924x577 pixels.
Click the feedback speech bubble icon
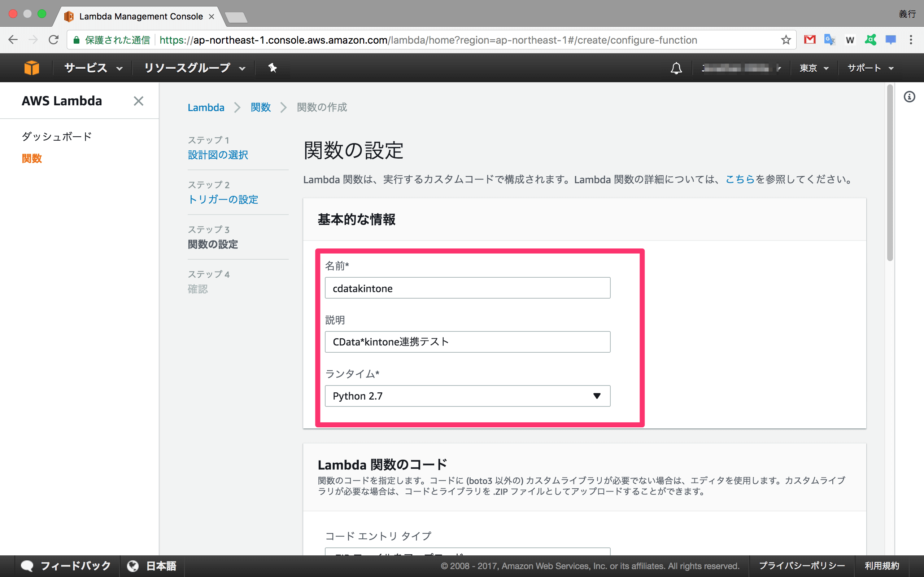point(27,566)
